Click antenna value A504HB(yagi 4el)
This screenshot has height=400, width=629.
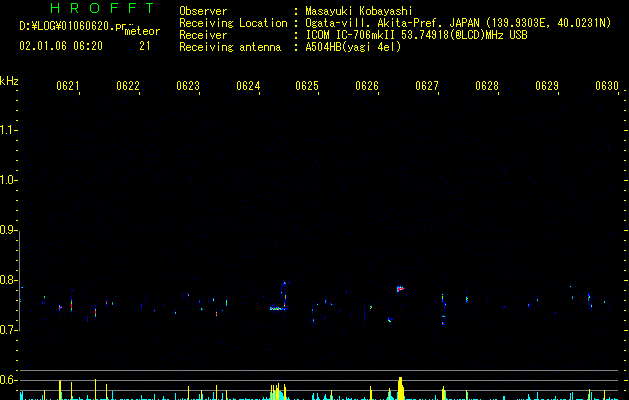point(353,47)
